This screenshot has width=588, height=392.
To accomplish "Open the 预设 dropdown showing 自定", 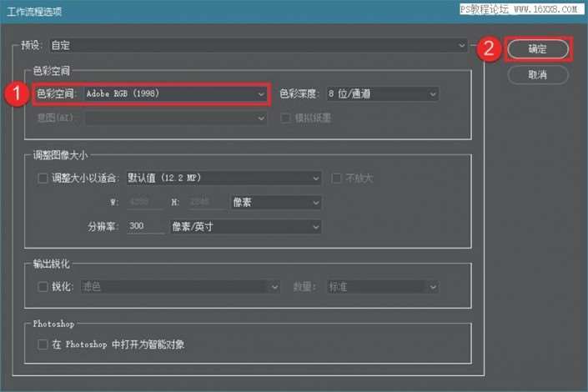I will 258,45.
